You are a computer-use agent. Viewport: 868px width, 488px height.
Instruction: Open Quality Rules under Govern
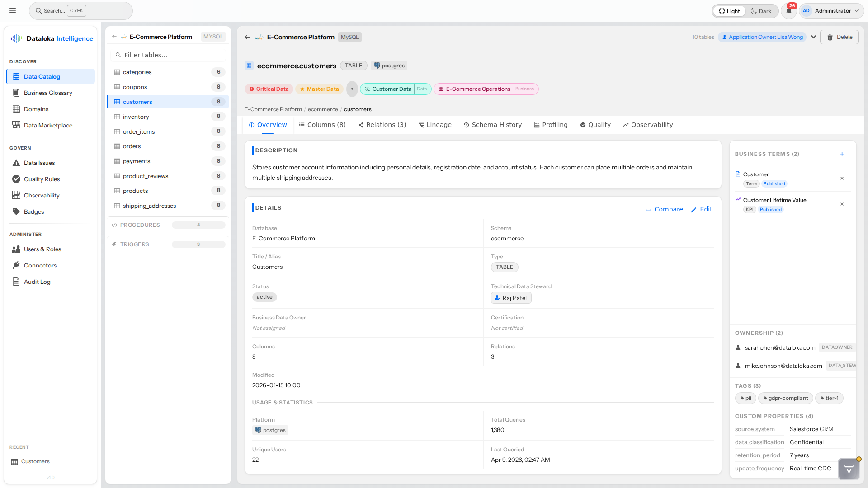[41, 179]
